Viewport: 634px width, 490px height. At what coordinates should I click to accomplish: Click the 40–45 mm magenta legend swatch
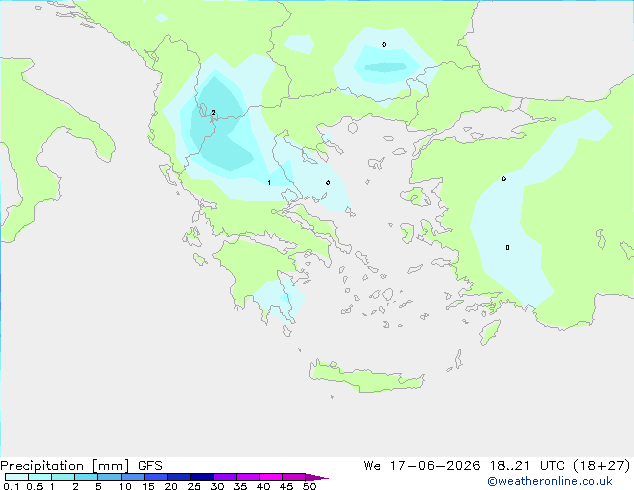point(271,477)
